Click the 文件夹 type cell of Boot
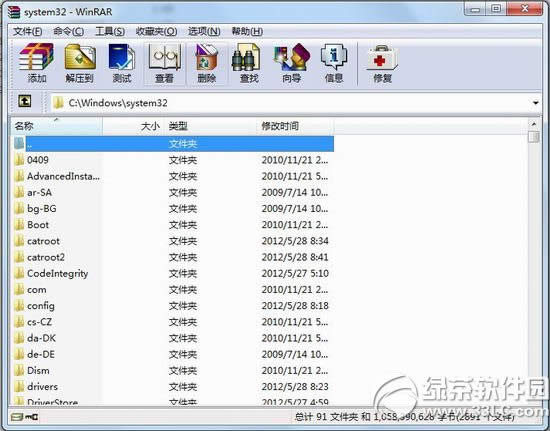 [x=183, y=225]
